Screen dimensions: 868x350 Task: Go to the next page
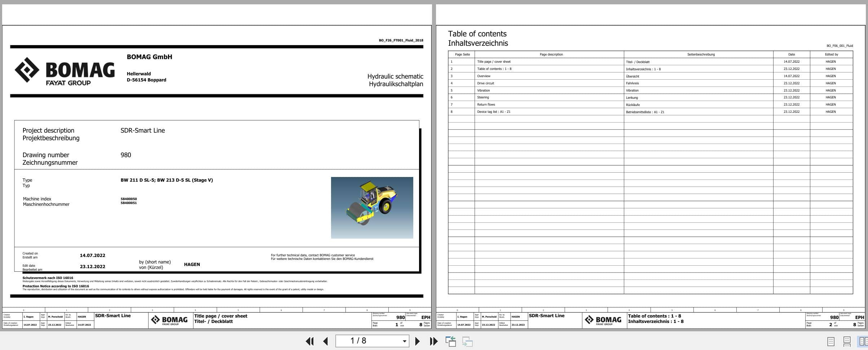point(417,341)
